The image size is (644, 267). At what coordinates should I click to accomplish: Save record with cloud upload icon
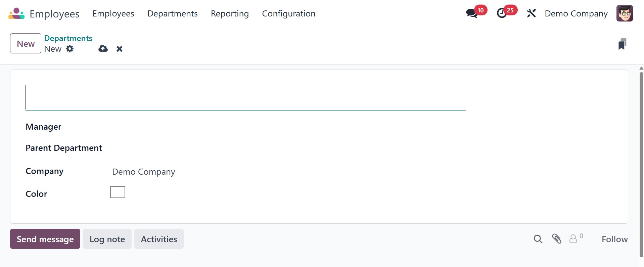103,49
